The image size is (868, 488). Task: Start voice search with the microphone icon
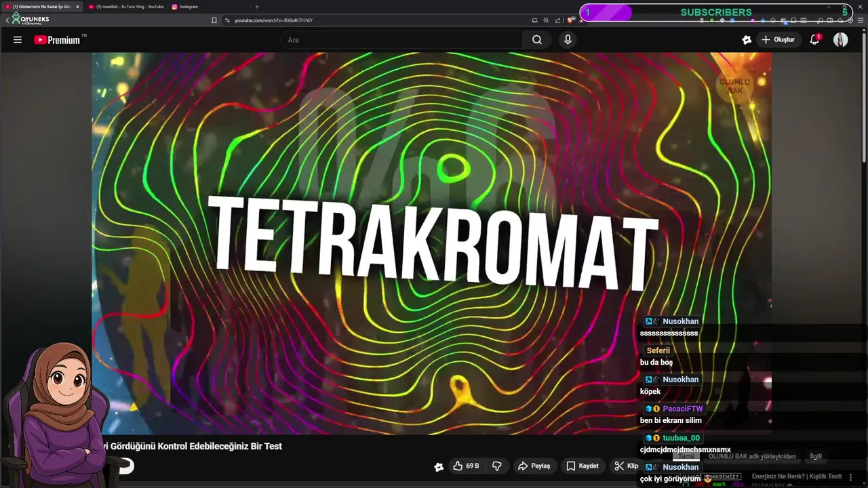[x=568, y=40]
